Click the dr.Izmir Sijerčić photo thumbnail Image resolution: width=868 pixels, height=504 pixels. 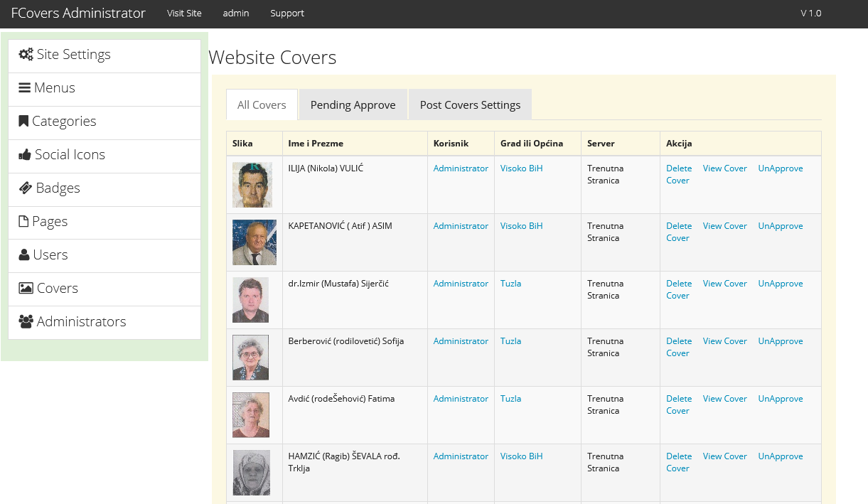[x=250, y=300]
